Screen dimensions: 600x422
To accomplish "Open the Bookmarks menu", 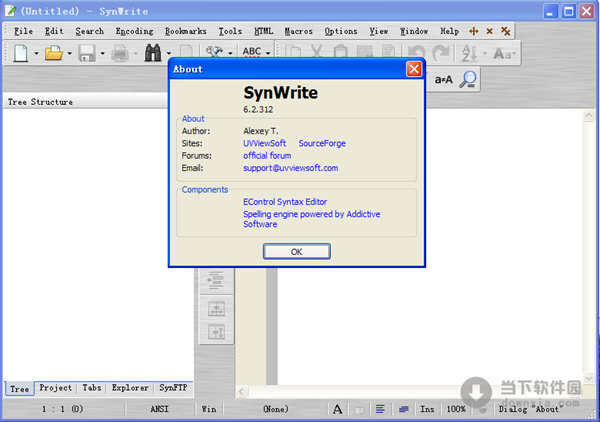I will click(x=186, y=31).
